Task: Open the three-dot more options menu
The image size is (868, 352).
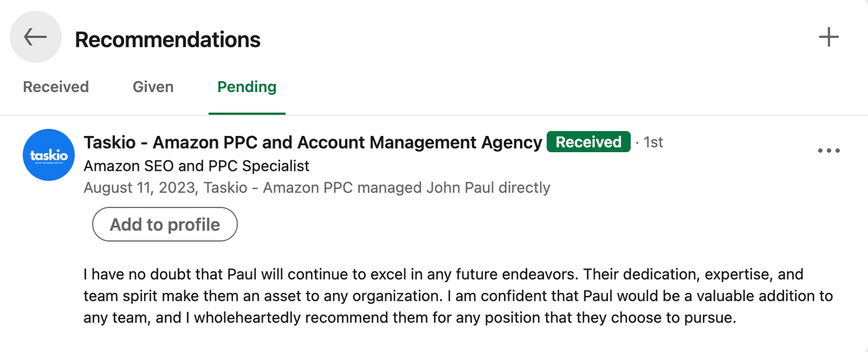Action: (829, 150)
